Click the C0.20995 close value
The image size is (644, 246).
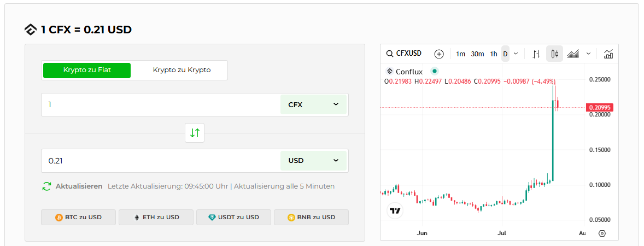[487, 81]
